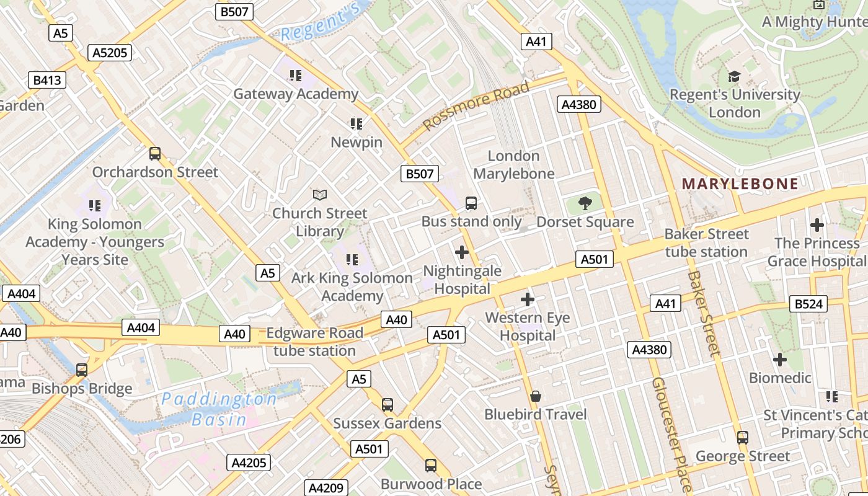This screenshot has height=496, width=868.
Task: Select the Church Street Library book icon
Action: [320, 195]
